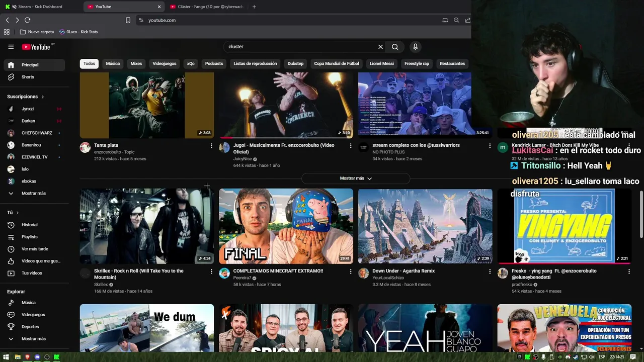Screen dimensions: 644x362
Task: Select the Videojuegos filter chip
Action: tap(165, 64)
